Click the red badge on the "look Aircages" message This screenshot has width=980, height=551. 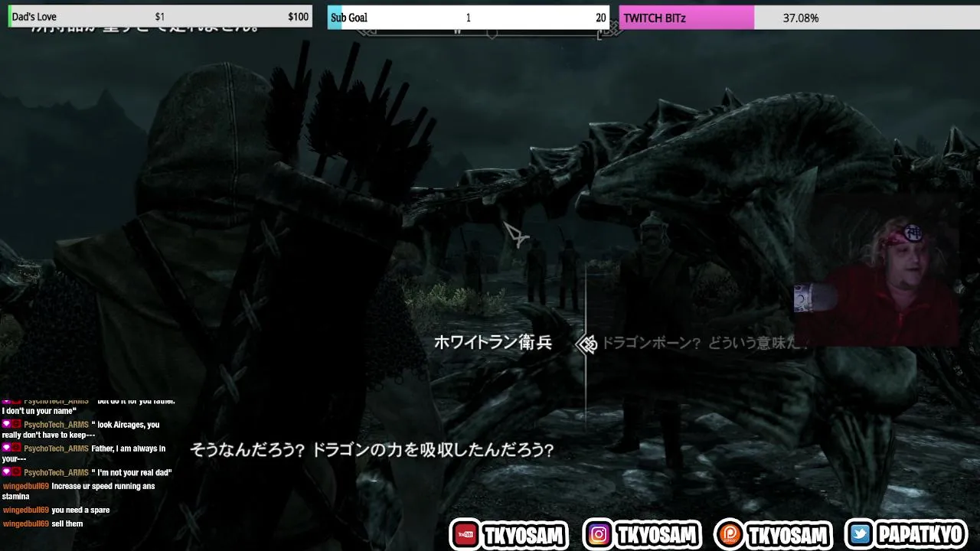pyautogui.click(x=16, y=424)
